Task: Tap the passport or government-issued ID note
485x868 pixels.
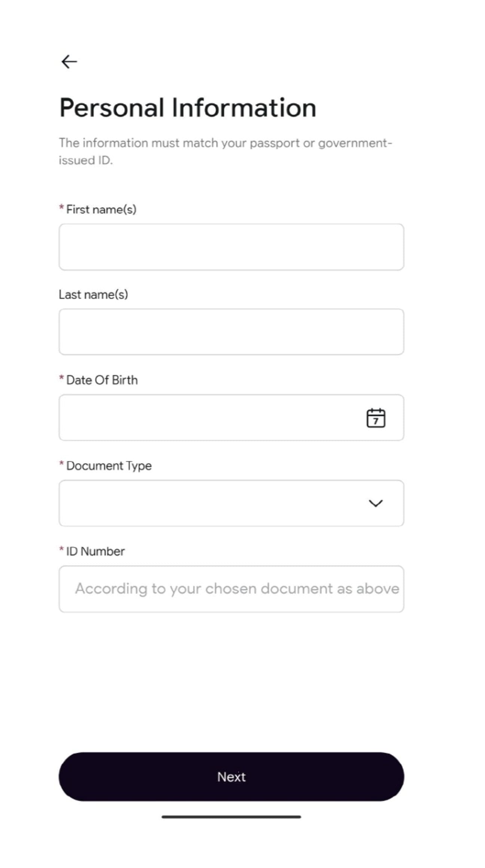Action: (225, 152)
